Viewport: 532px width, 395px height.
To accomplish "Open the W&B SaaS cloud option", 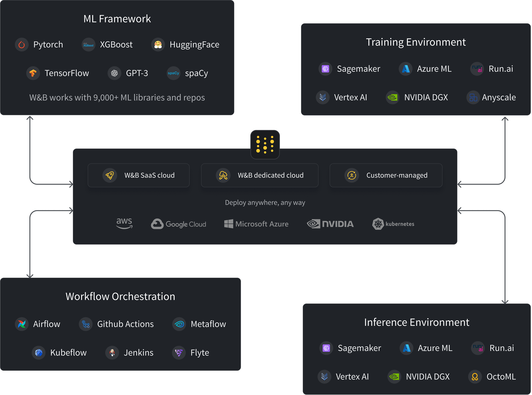I will click(x=138, y=175).
